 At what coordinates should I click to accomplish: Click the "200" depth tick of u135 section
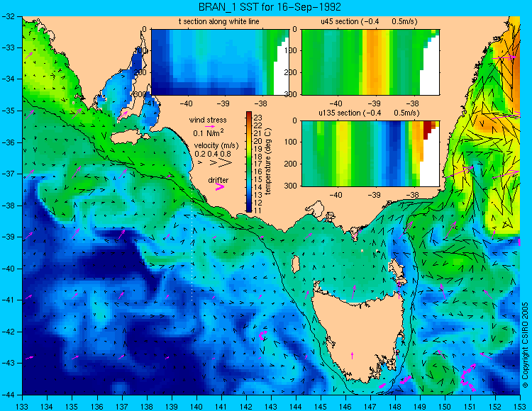292,164
